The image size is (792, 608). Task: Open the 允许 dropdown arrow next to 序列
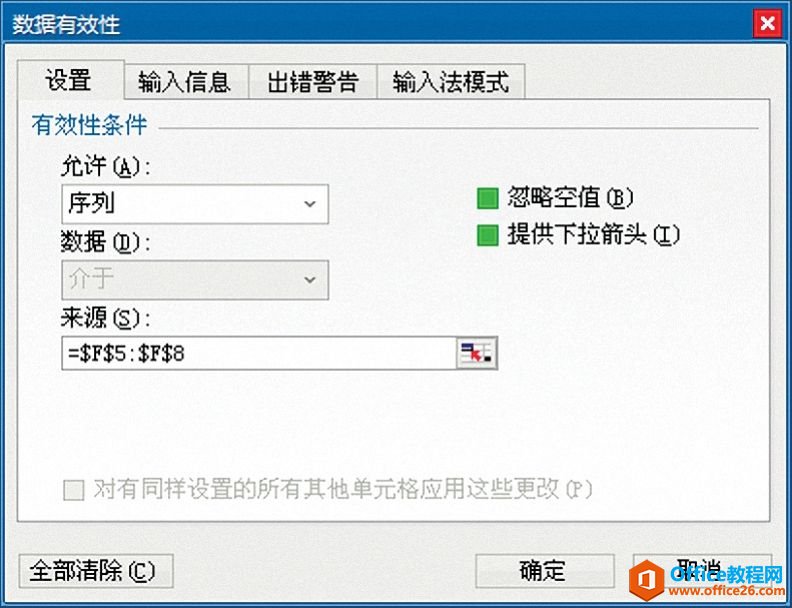310,204
